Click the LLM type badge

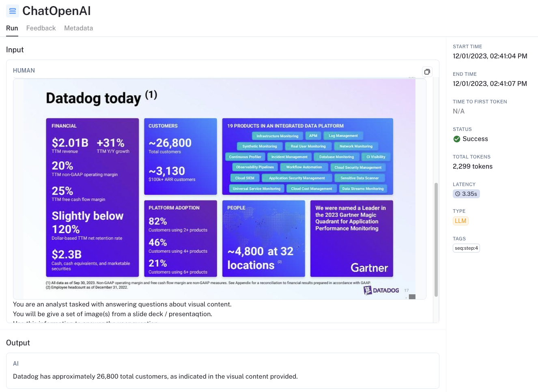point(461,221)
